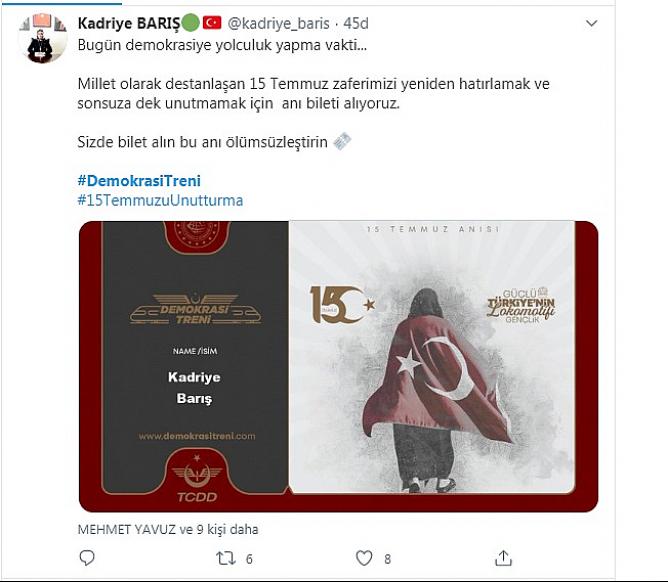Click the retweet count 6
The image size is (668, 582).
[x=249, y=559]
